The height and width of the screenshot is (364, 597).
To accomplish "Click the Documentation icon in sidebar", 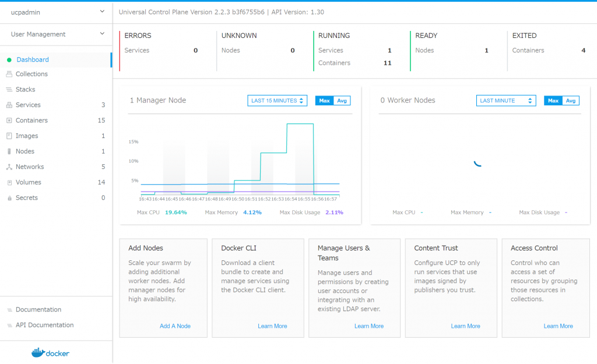I will (x=9, y=310).
